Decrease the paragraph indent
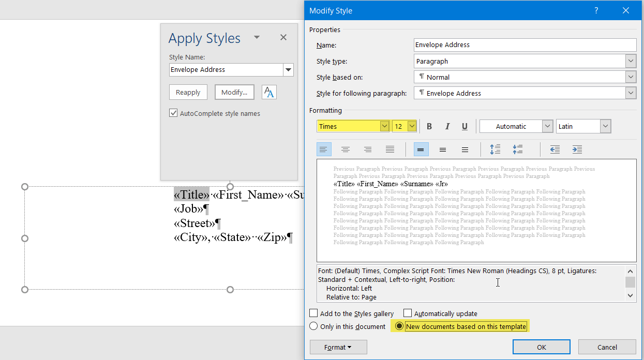 tap(555, 149)
